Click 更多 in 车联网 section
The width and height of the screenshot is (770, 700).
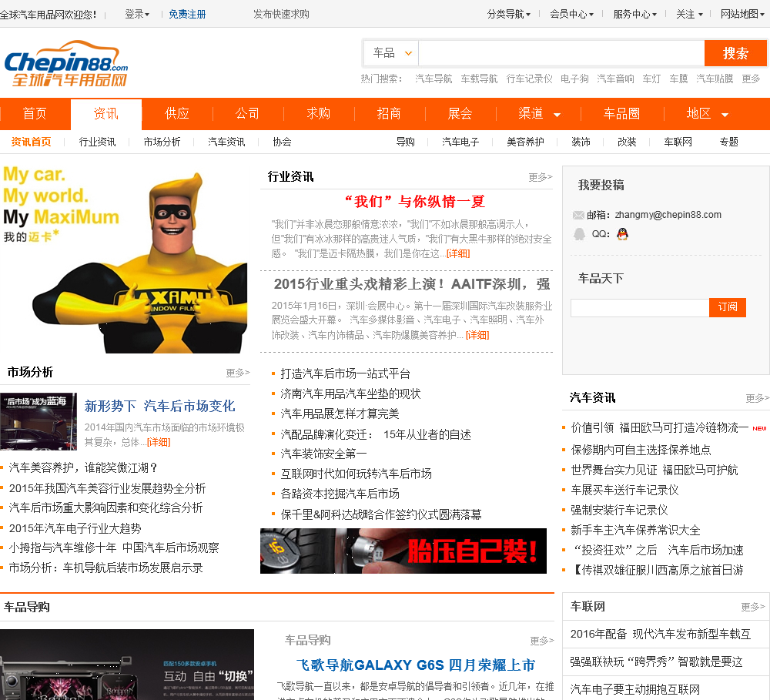(753, 607)
